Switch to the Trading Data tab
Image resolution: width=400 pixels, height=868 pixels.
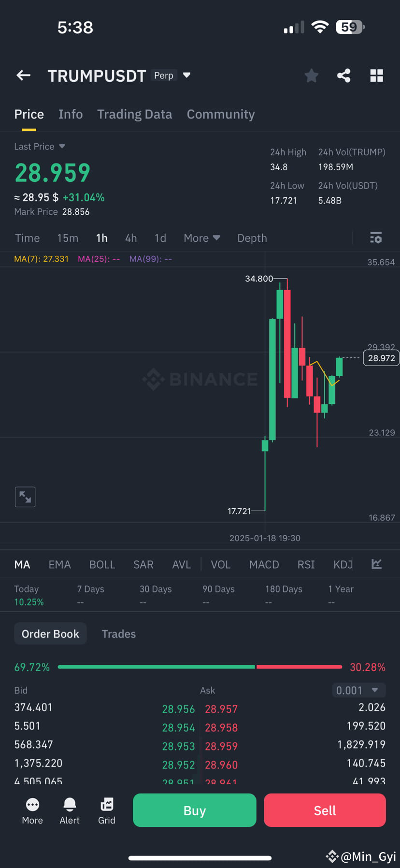click(135, 114)
